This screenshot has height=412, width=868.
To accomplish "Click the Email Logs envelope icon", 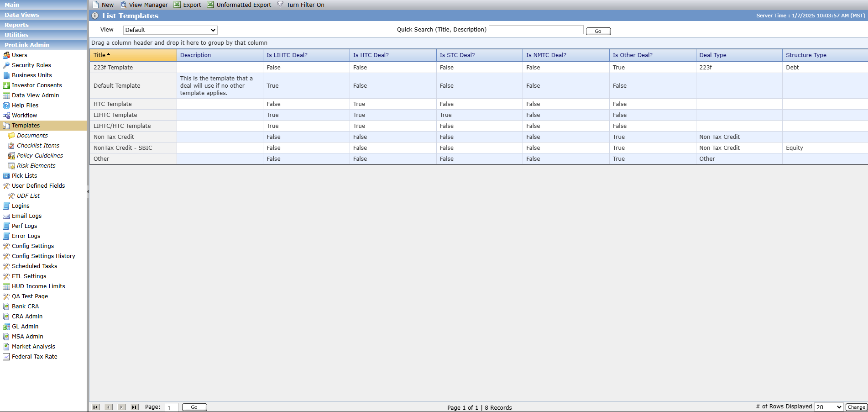I will (x=6, y=216).
